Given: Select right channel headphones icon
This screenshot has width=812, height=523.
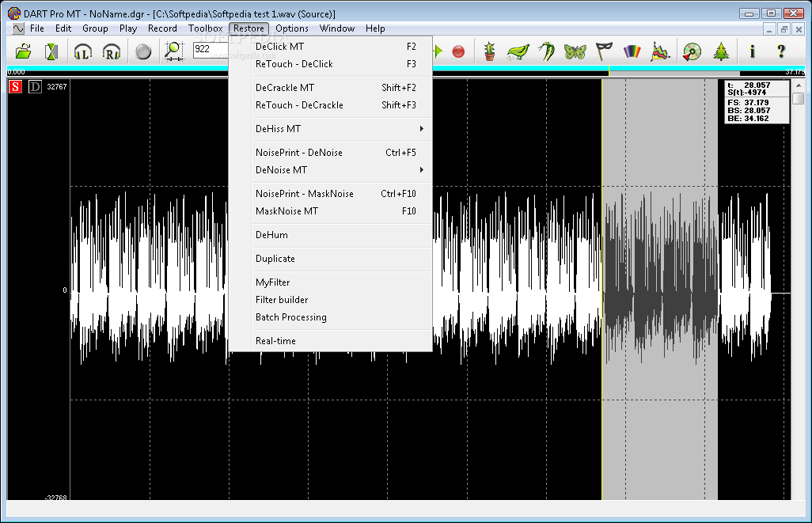Looking at the screenshot, I should (x=112, y=51).
